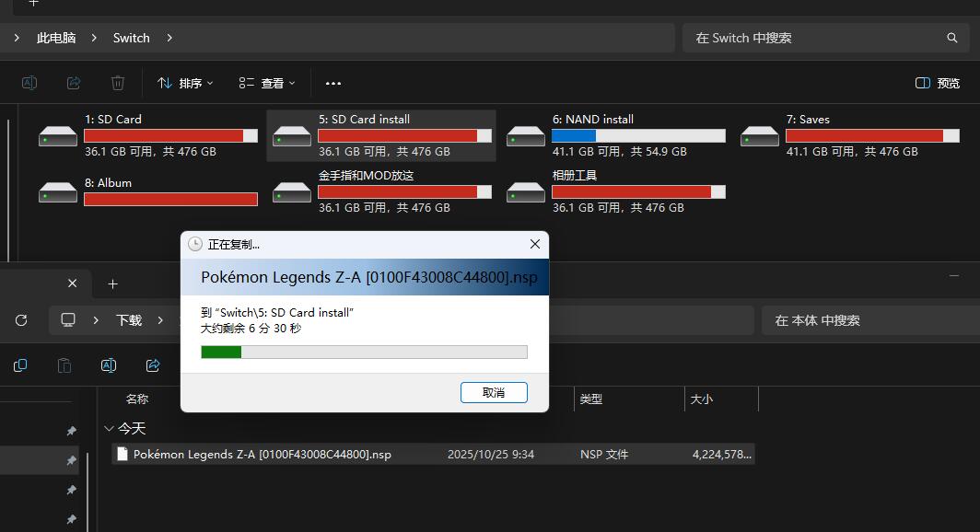Select the 6: NAND install drive
The height and width of the screenshot is (532, 980).
pos(615,135)
